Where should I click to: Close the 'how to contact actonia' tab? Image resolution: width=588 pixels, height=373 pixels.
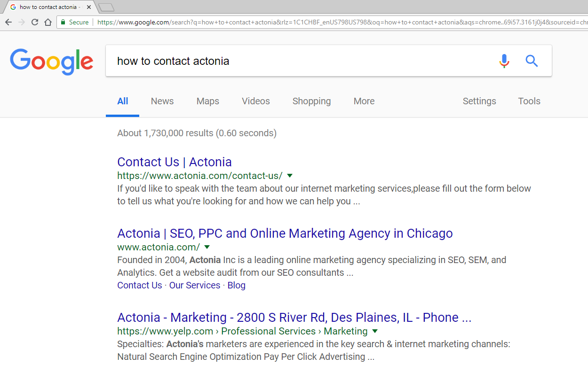click(x=89, y=7)
